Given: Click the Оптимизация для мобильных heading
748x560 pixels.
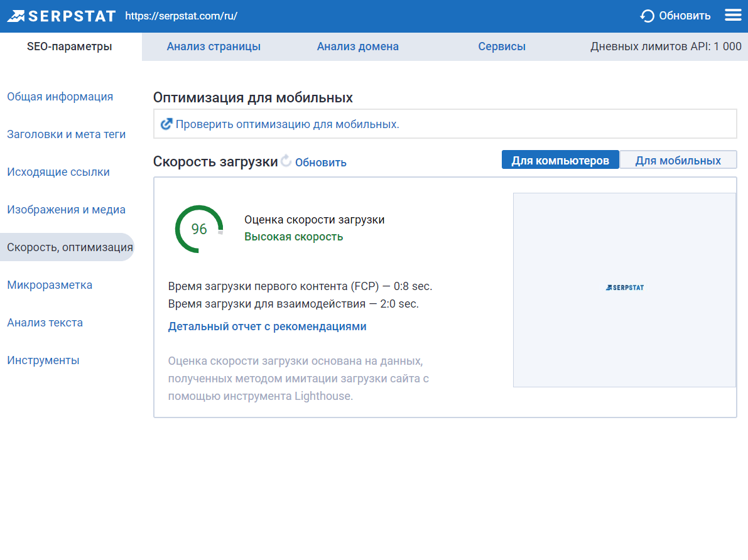Looking at the screenshot, I should pos(253,98).
